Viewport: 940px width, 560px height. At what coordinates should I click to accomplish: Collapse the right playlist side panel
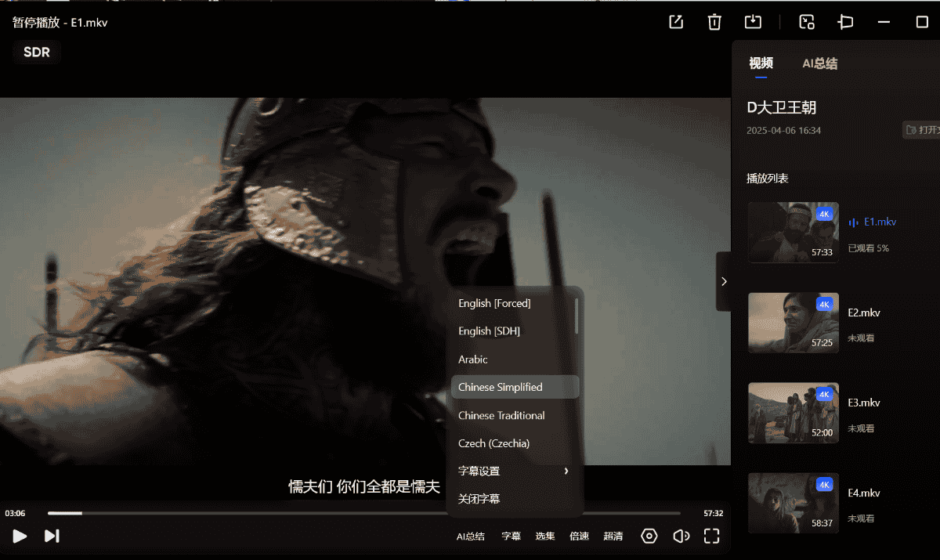[x=724, y=281]
